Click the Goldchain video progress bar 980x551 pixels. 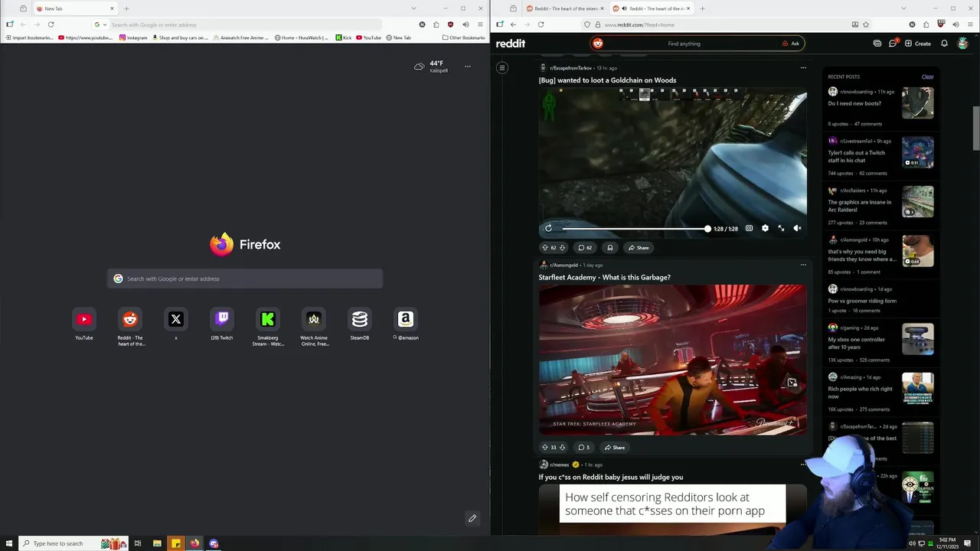point(635,228)
